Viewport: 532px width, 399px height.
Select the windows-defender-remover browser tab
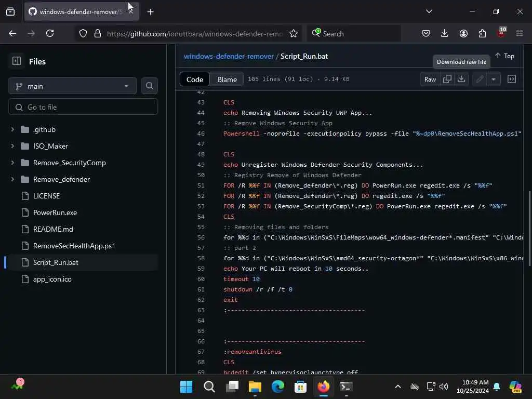(82, 12)
